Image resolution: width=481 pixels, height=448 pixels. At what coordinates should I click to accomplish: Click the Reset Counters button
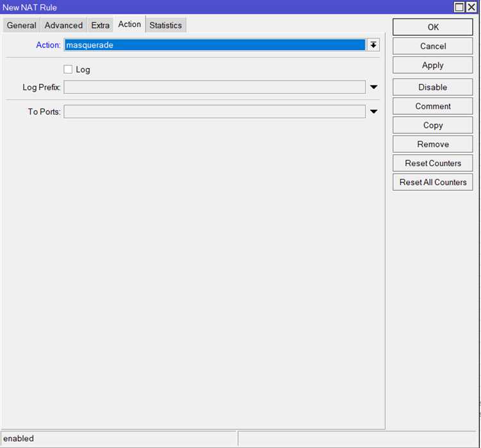432,164
